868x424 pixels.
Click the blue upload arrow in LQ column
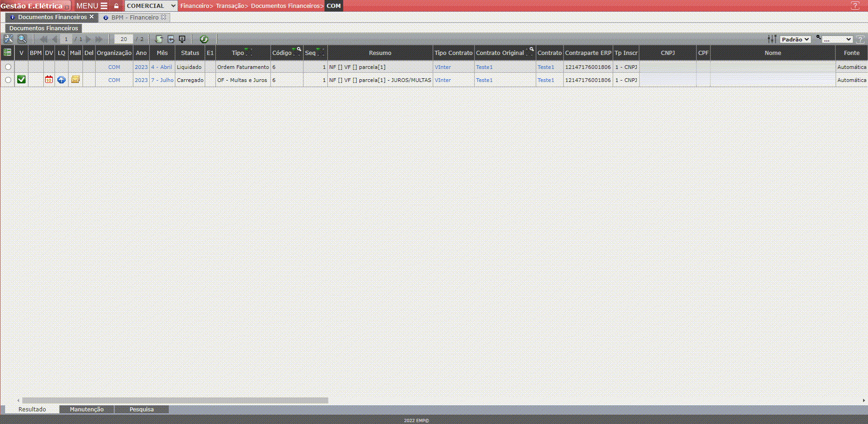62,80
